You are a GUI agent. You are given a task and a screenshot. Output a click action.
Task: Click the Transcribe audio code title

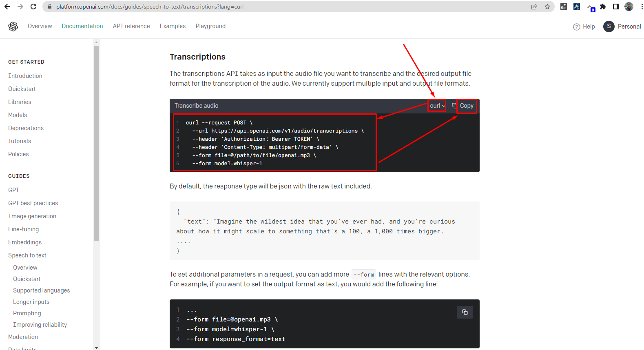pos(196,106)
